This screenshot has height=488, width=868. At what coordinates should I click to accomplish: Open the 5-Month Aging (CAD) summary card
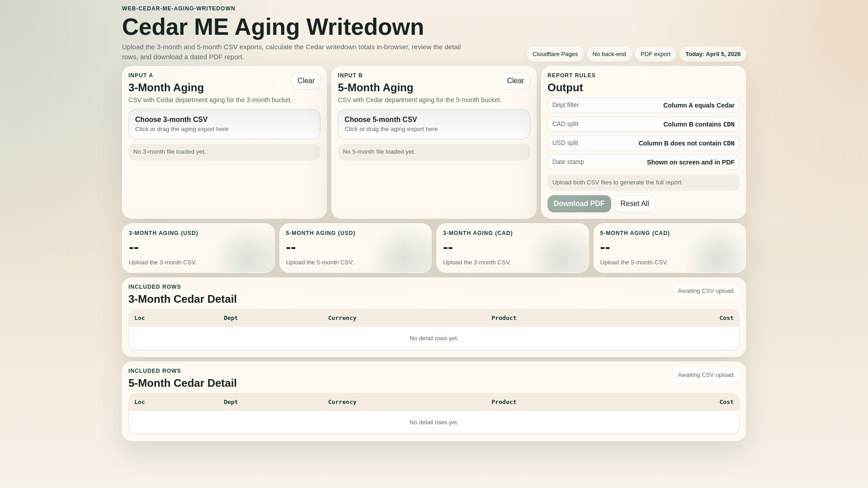[x=670, y=248]
